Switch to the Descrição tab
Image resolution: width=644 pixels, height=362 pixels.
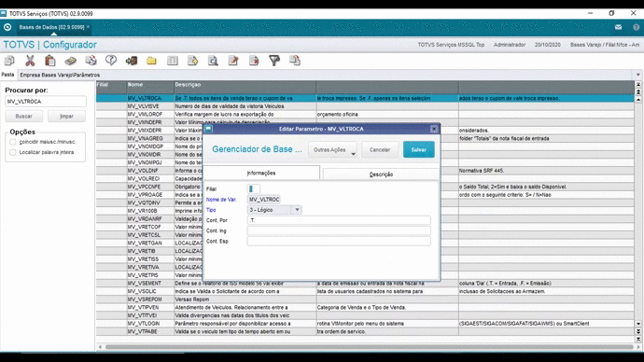(381, 174)
